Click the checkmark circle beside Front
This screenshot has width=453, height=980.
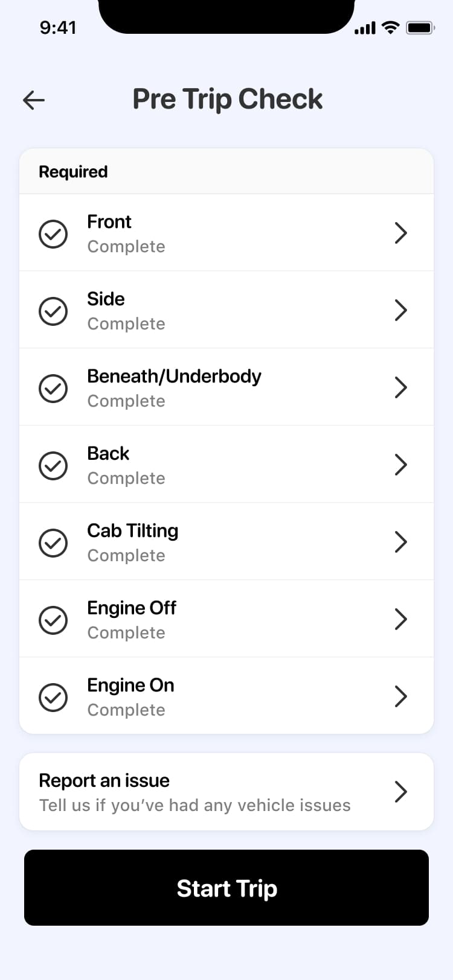click(x=53, y=234)
